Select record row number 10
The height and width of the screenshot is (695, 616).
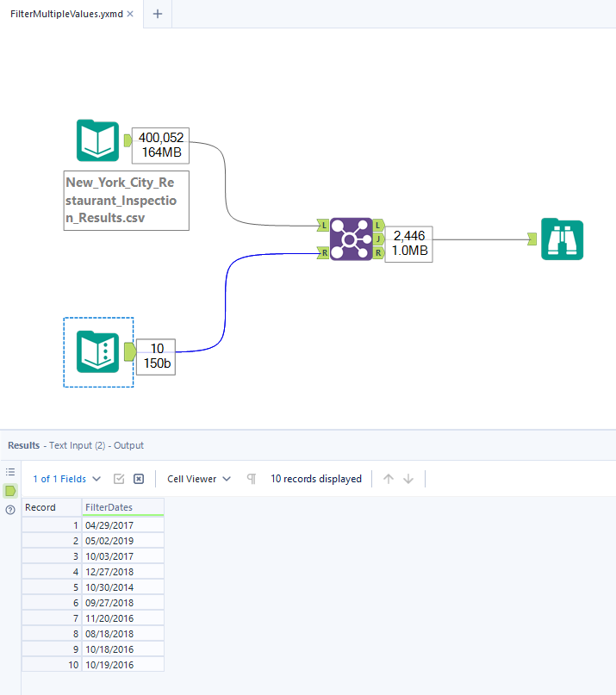[52, 665]
